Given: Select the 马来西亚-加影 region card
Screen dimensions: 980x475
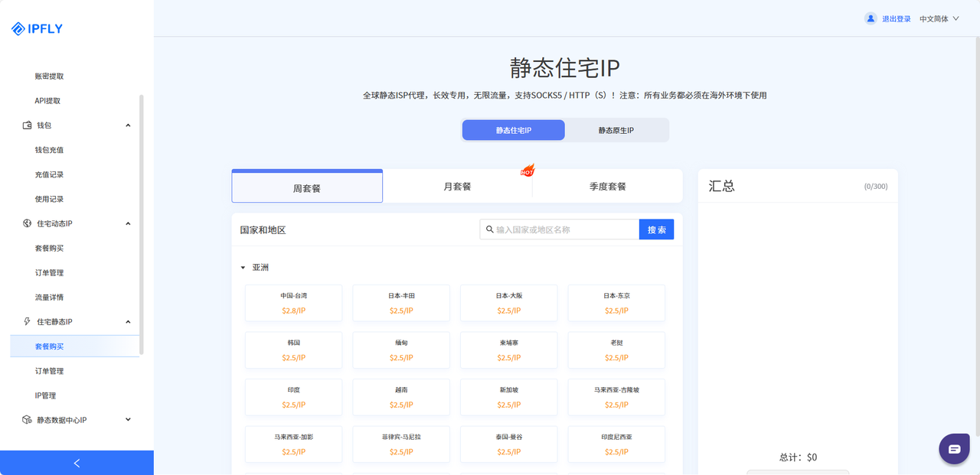Looking at the screenshot, I should (x=294, y=444).
